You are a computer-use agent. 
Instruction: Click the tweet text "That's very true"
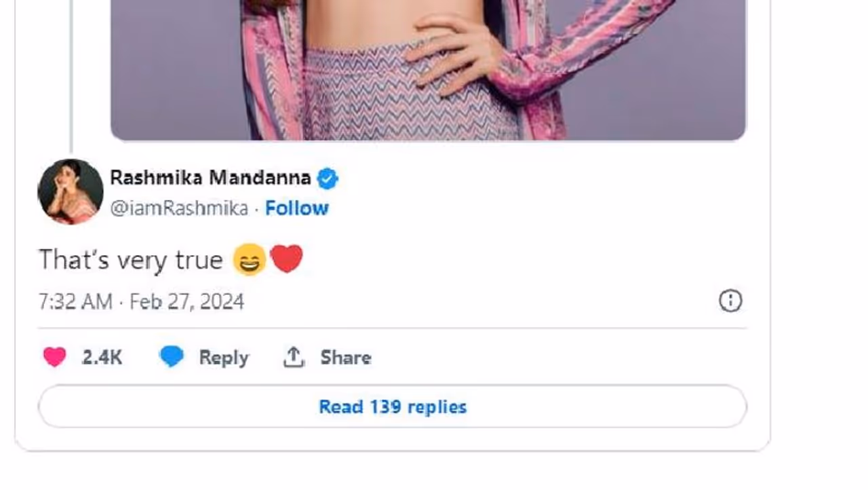pyautogui.click(x=130, y=260)
